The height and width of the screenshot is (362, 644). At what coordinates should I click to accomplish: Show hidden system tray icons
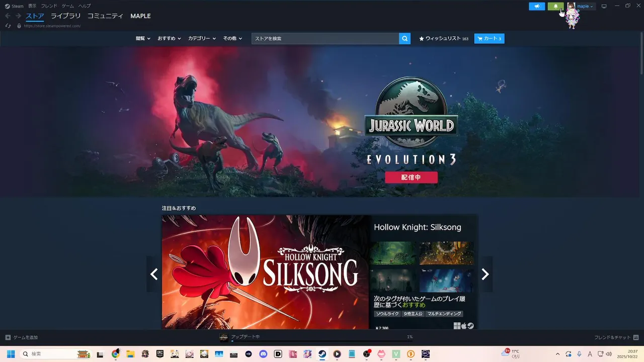coord(557,354)
